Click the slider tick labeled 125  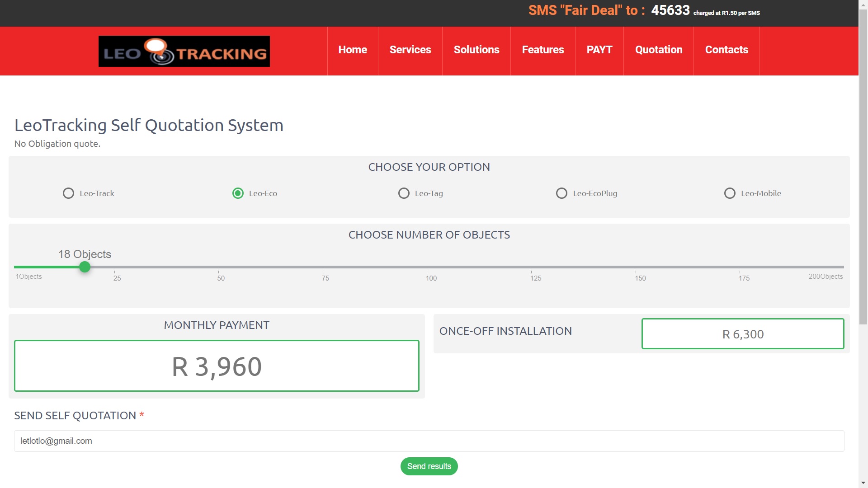[x=536, y=278]
